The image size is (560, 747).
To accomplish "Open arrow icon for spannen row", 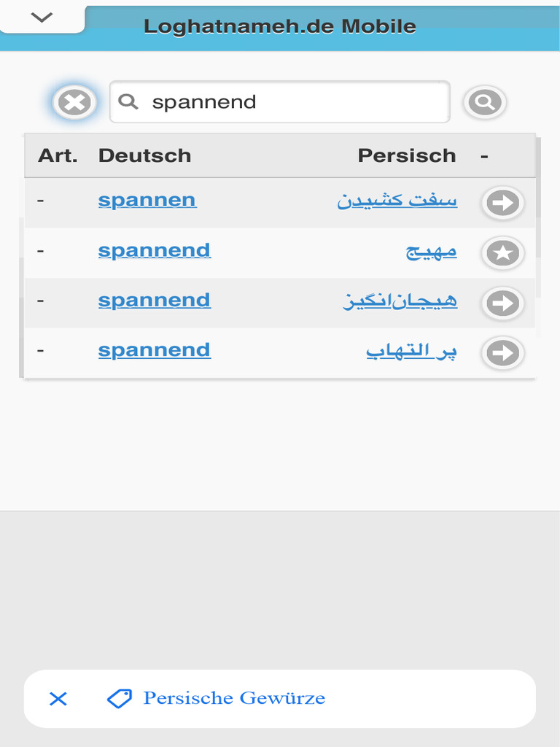I will [x=503, y=203].
